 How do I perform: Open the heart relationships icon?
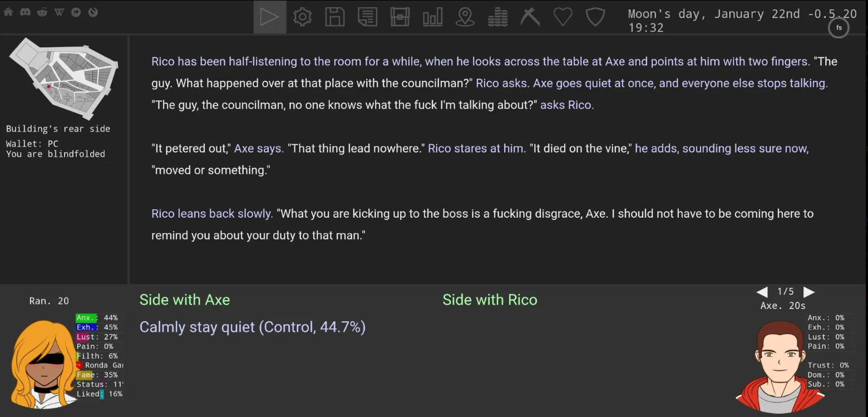tap(563, 17)
